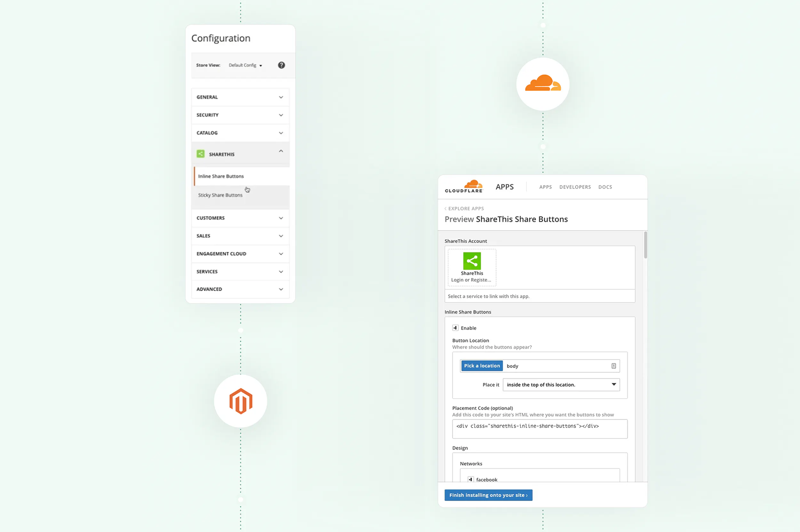Click the Pick a location button

[x=482, y=366]
